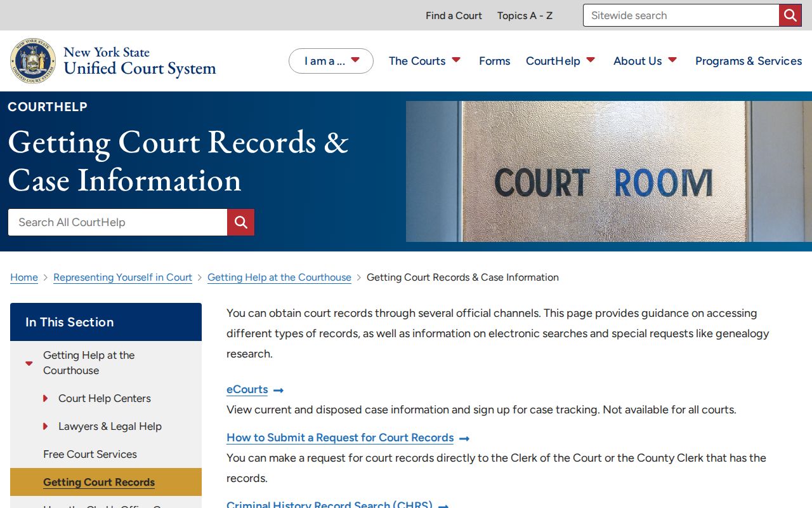Go to Find a Court

454,15
